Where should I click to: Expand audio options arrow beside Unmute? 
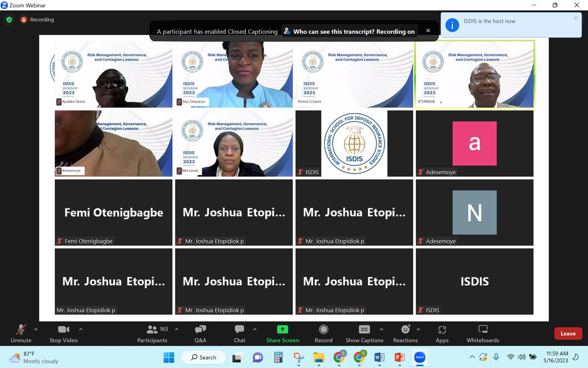tap(35, 329)
